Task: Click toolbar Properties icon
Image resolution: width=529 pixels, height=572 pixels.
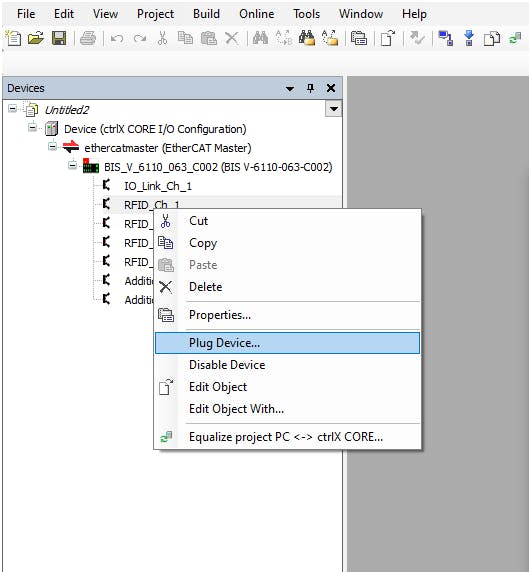Action: tap(359, 38)
